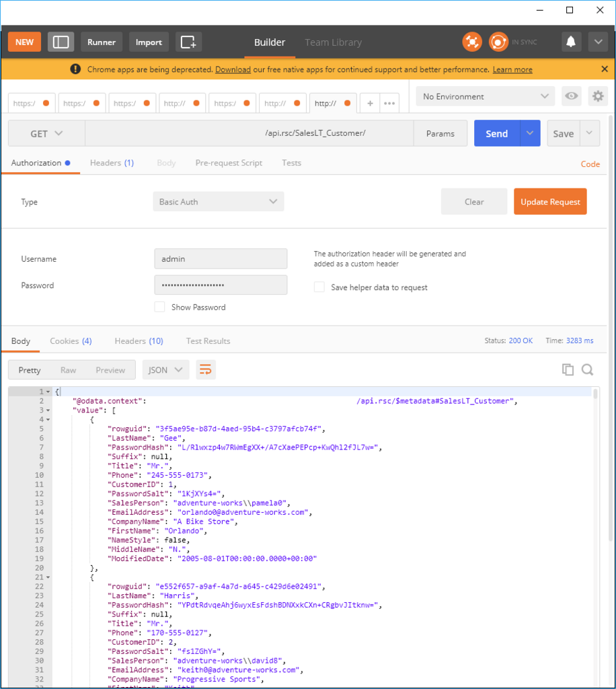Open the Test Results tab
The height and width of the screenshot is (689, 616).
208,341
